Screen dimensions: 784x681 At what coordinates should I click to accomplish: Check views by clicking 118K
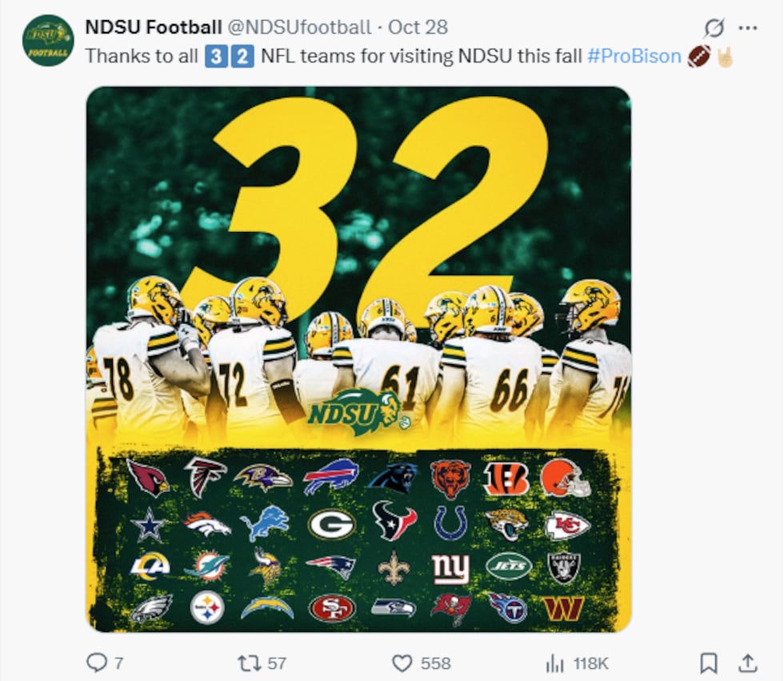pos(590,663)
